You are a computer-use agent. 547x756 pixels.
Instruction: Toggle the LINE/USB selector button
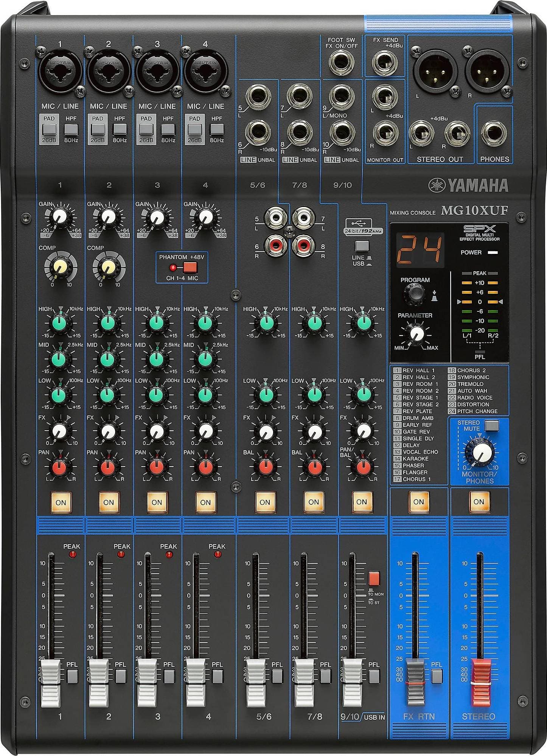tap(362, 246)
